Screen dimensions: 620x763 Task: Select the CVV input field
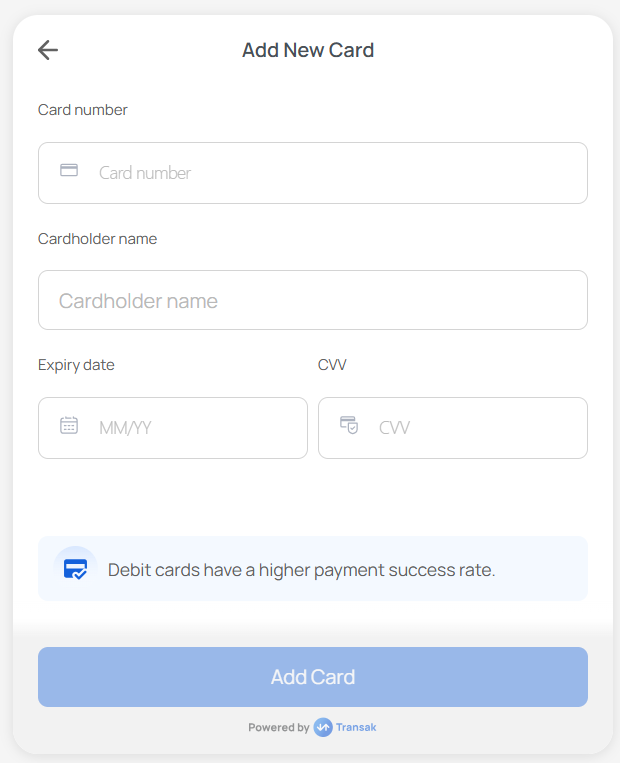(453, 428)
